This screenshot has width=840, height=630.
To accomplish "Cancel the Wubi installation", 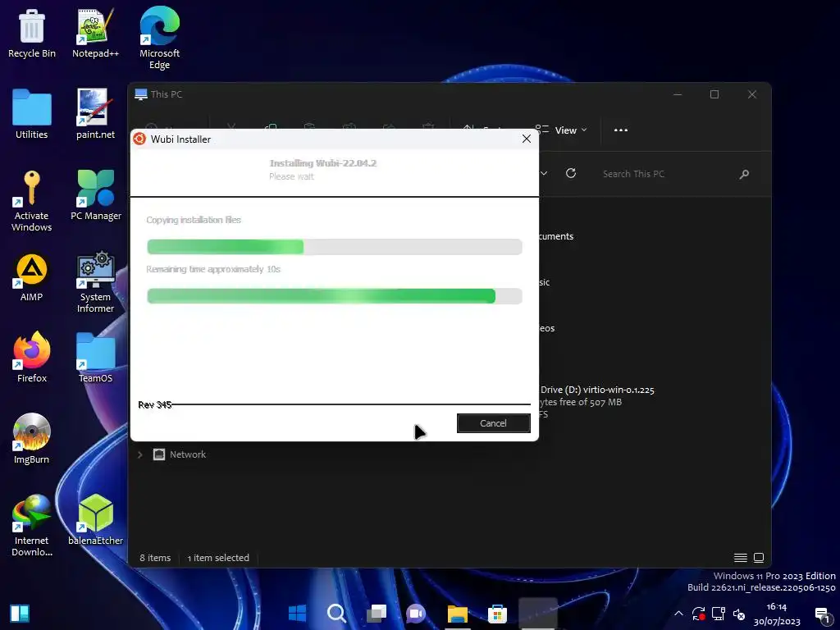I will pyautogui.click(x=493, y=423).
